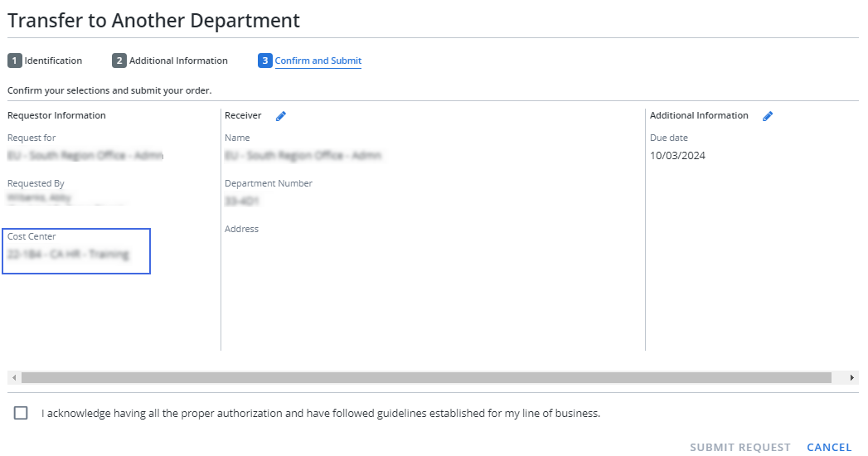Click the horizontal scrollbar's left arrow

point(13,377)
